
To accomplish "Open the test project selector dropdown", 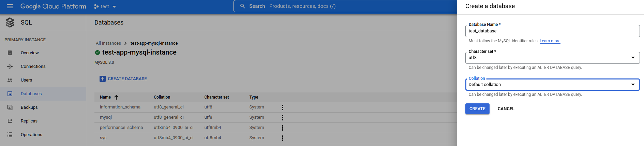I will 105,6.
